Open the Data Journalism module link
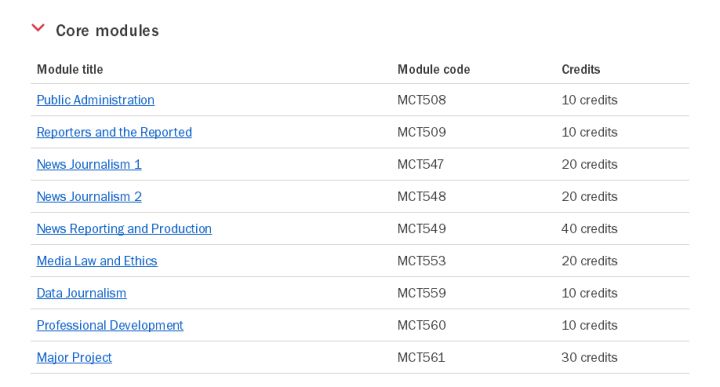Screen dimensions: 720x387 81,292
